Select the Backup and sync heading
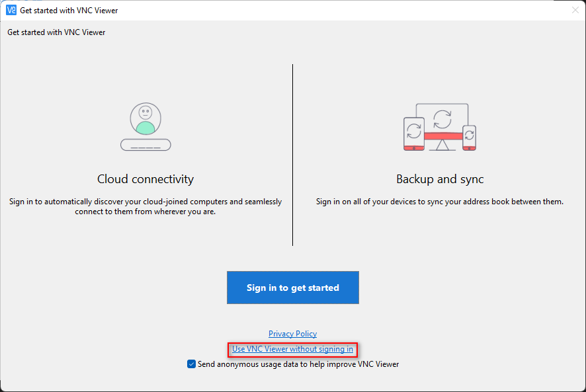 [x=440, y=179]
